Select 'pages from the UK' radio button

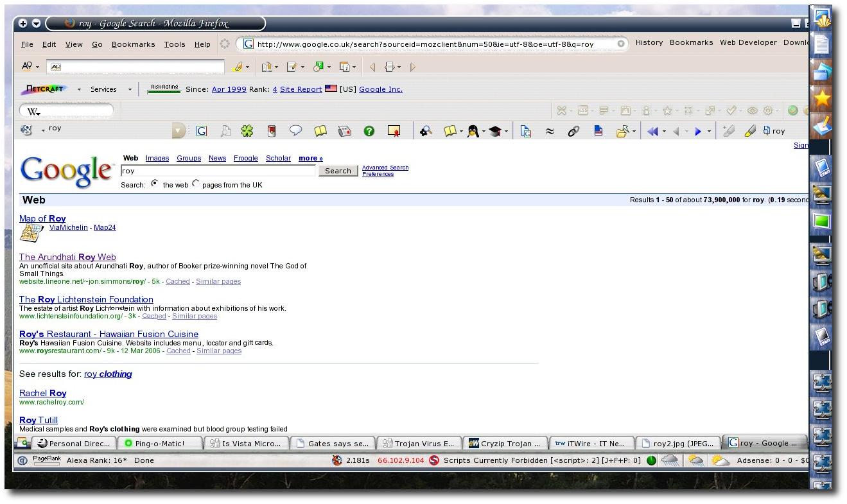tap(196, 184)
